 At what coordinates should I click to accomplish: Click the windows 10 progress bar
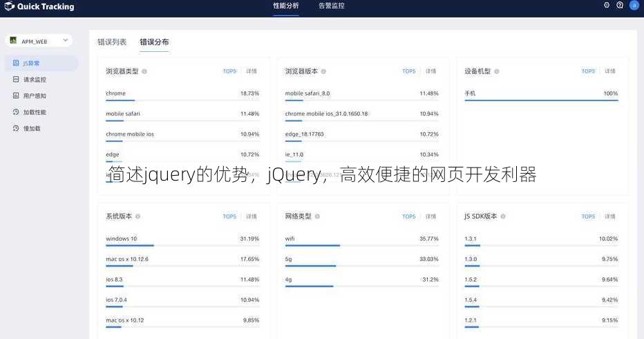click(x=182, y=246)
